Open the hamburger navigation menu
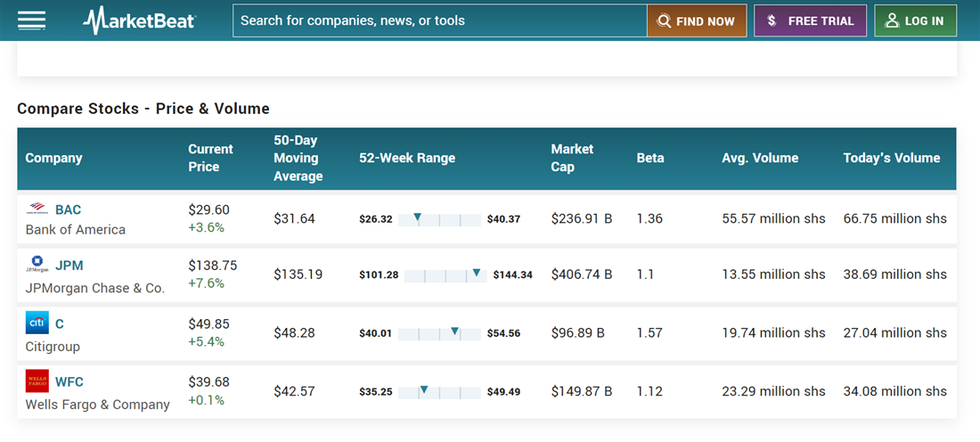This screenshot has width=980, height=442. [32, 20]
